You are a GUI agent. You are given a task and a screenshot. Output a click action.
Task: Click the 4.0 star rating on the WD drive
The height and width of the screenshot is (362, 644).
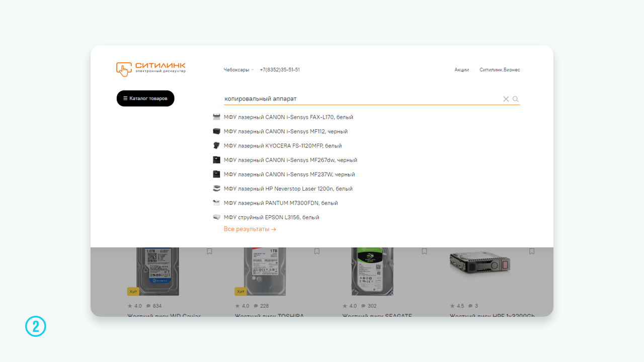pyautogui.click(x=135, y=306)
